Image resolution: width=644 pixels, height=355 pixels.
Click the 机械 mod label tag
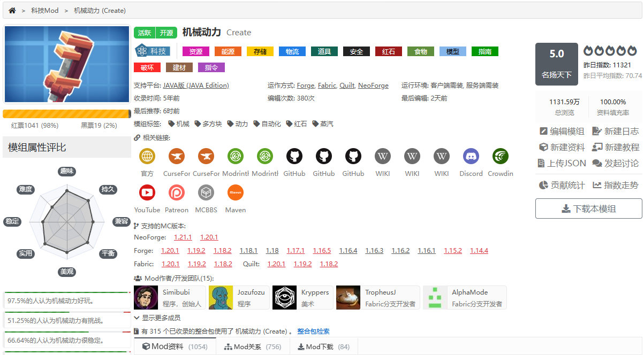tap(179, 124)
